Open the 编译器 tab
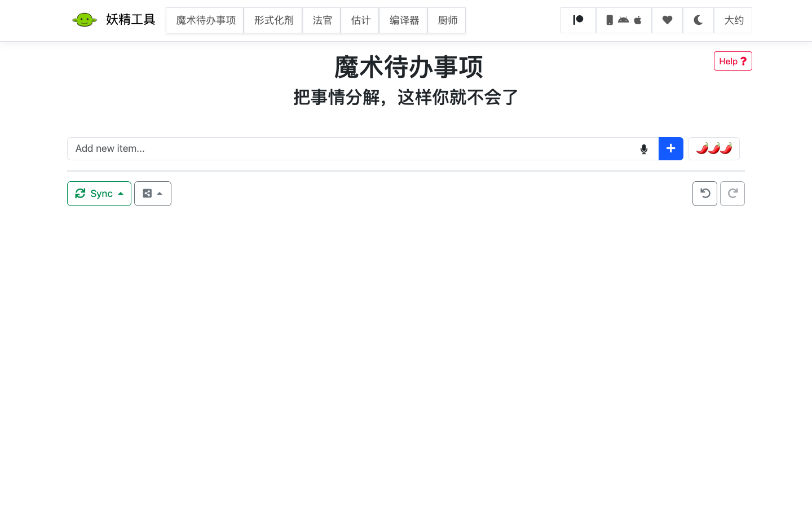The image size is (812, 508). pos(404,20)
